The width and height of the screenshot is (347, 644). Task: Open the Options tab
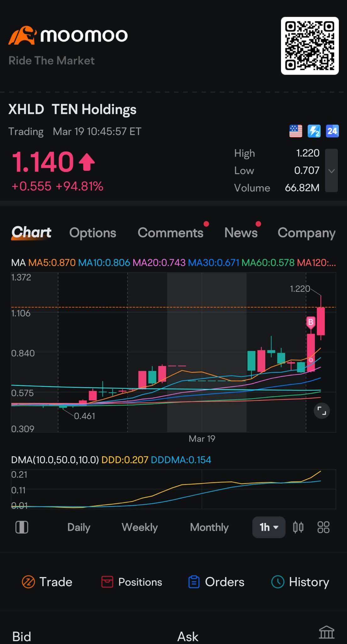(x=93, y=233)
